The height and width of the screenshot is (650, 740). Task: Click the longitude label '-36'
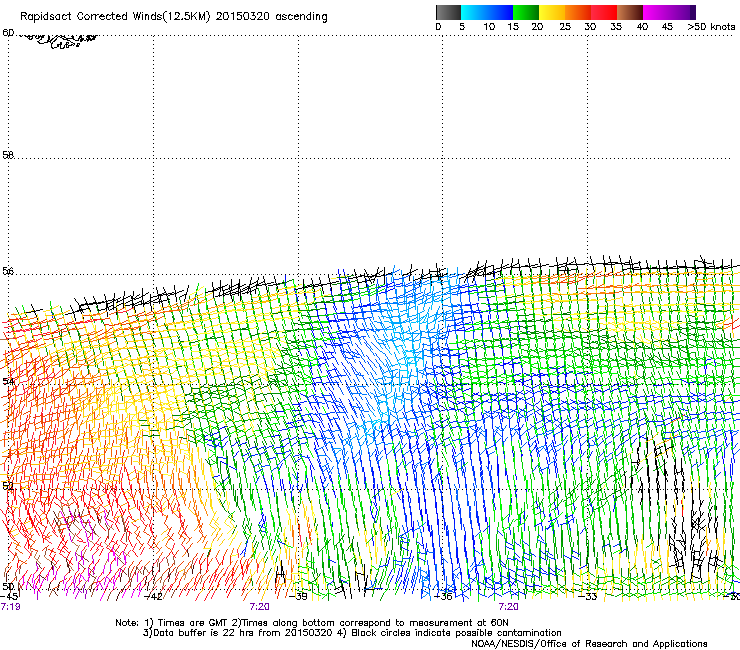click(x=443, y=596)
